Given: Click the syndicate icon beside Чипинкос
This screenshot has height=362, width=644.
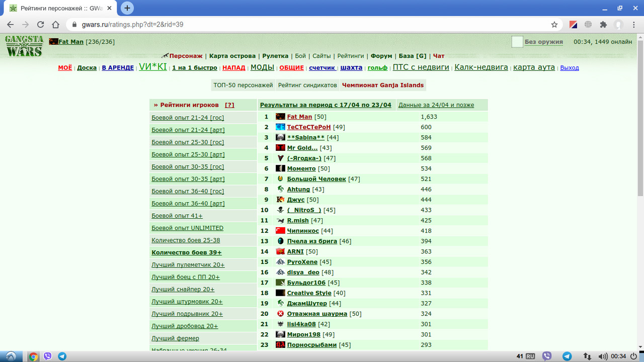Looking at the screenshot, I should [280, 231].
